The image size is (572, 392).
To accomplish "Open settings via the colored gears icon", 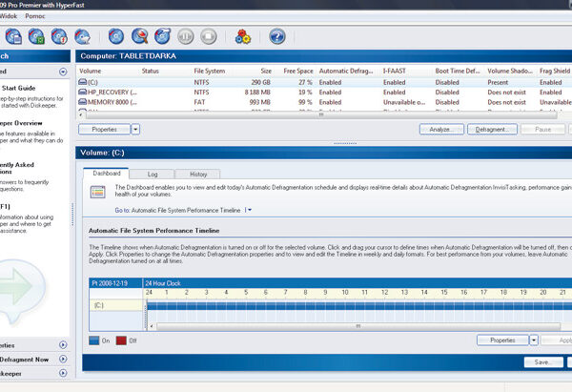I will click(x=243, y=37).
